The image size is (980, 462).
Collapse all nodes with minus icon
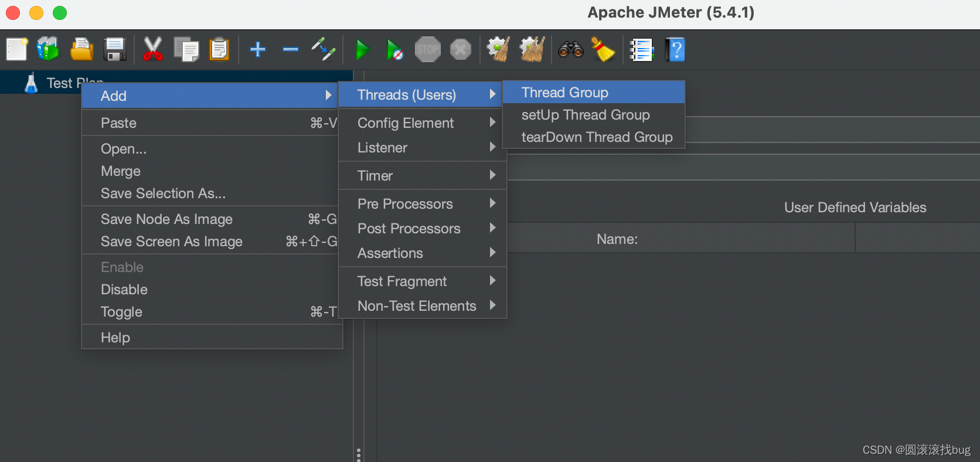coord(291,49)
